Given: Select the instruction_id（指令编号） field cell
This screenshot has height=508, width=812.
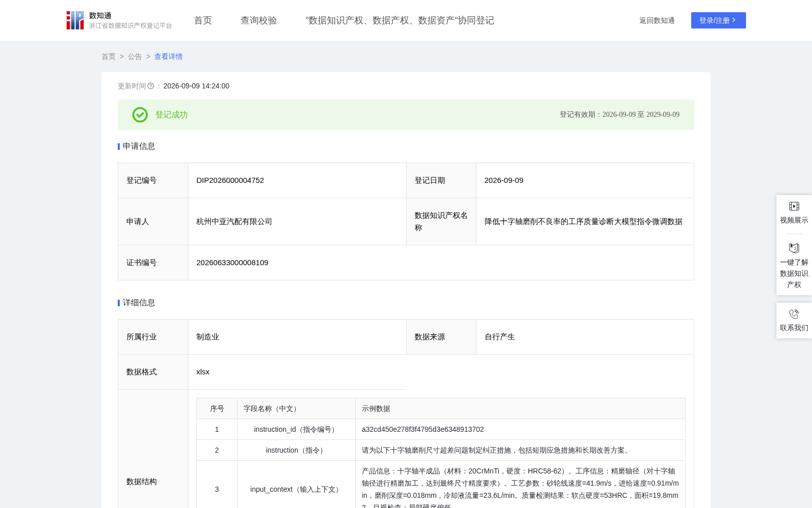Looking at the screenshot, I should pos(296,429).
